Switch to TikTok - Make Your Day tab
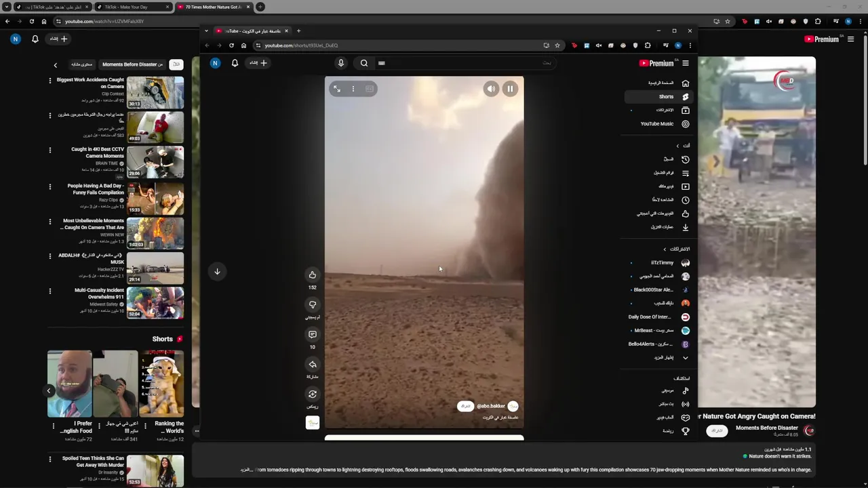 132,7
